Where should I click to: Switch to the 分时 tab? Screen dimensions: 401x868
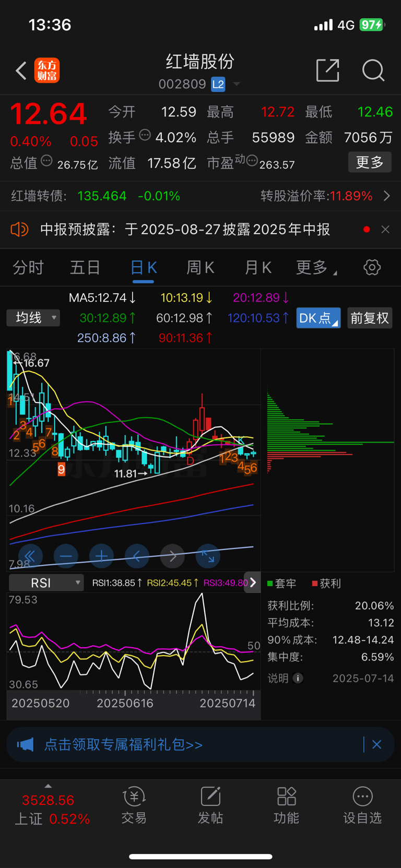(28, 268)
